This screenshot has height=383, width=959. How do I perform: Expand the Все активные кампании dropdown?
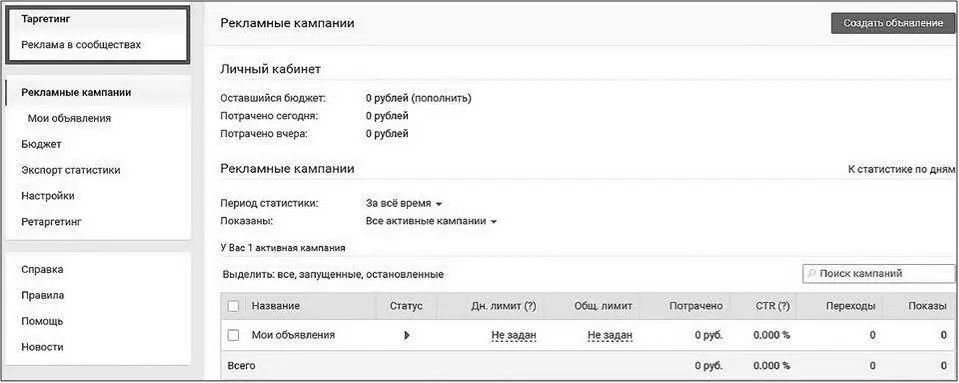click(431, 221)
